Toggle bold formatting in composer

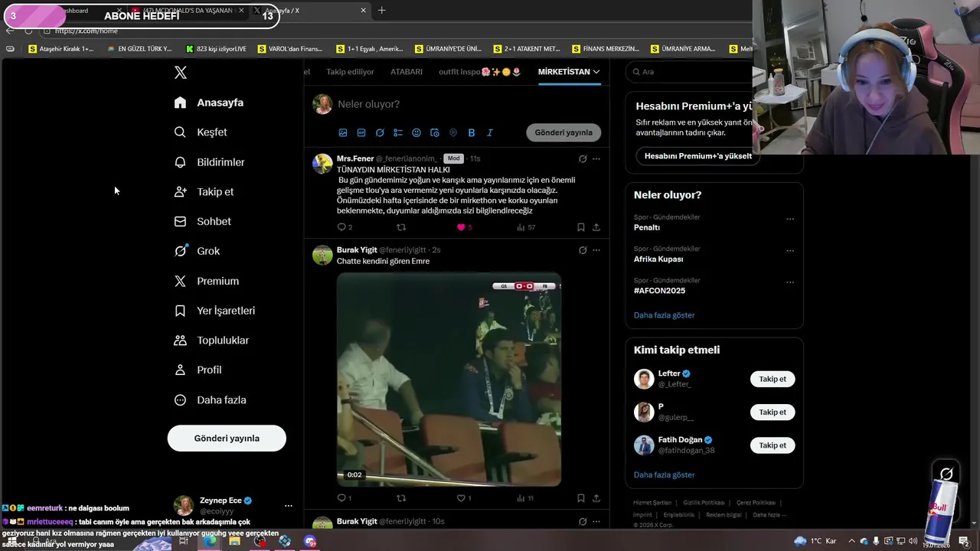coord(472,132)
